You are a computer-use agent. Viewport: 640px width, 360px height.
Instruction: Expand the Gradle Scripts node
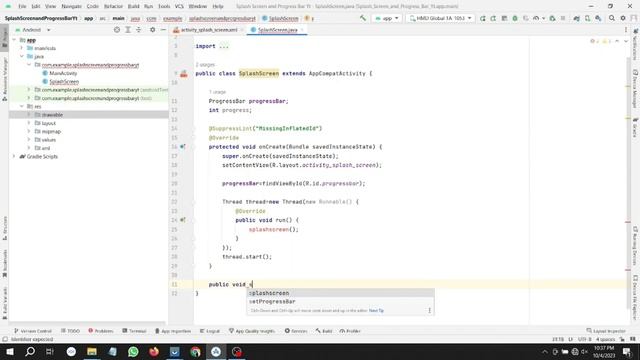(14, 156)
